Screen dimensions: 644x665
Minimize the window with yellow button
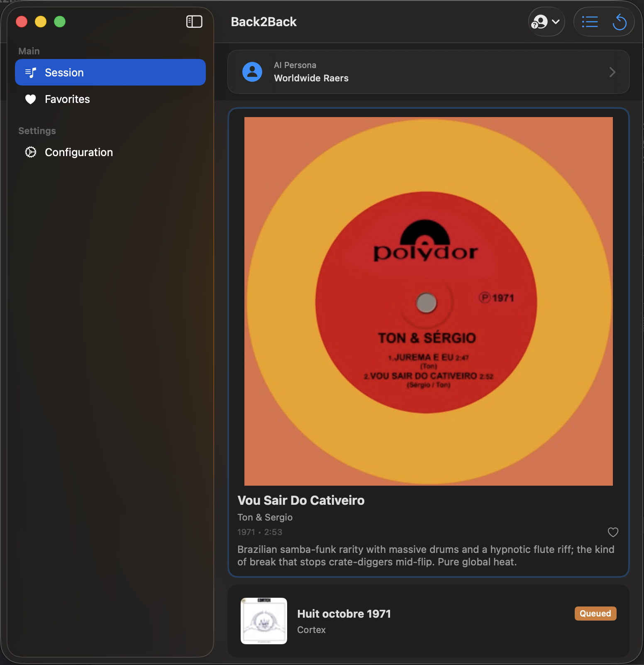pos(41,22)
